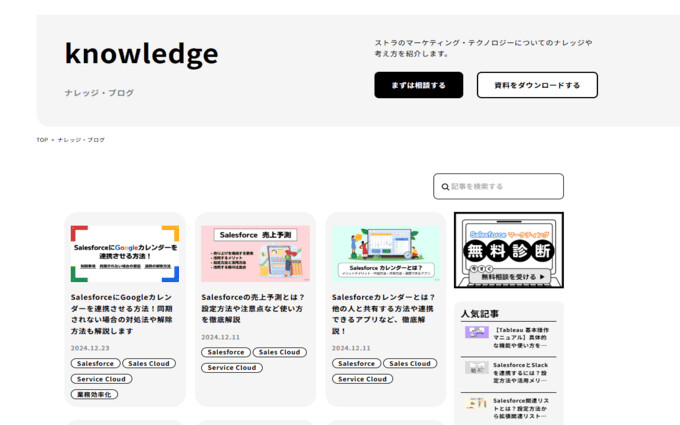
Task: Select the Salesforce tag on 売上予測 card
Action: point(226,352)
